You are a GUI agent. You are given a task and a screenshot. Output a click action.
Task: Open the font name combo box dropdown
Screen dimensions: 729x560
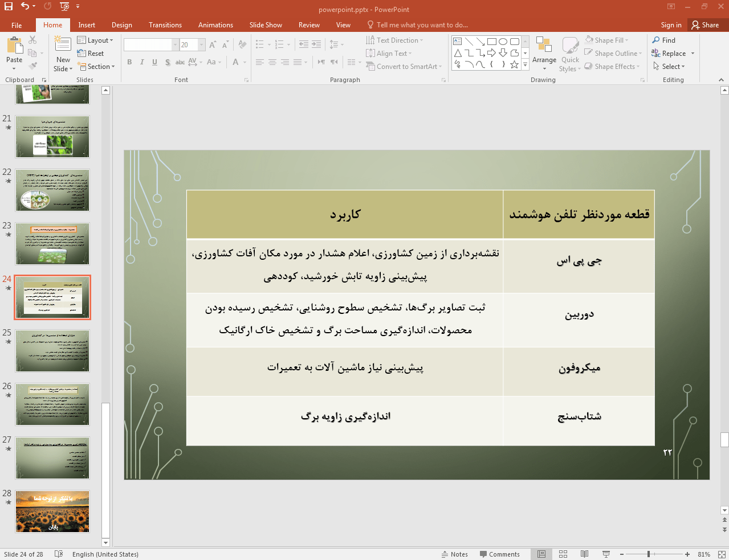[x=175, y=44]
